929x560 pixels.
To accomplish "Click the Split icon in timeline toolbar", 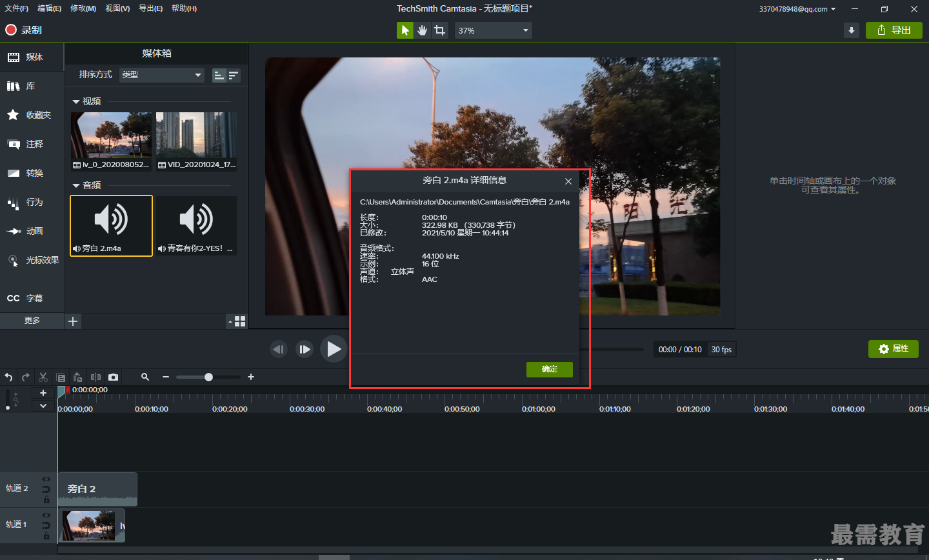I will pyautogui.click(x=95, y=377).
